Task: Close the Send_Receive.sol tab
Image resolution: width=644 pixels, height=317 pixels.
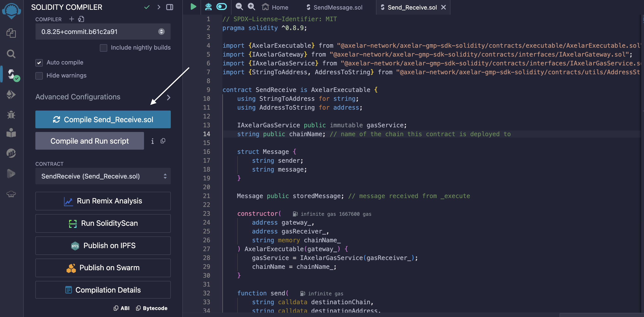Action: pos(443,7)
